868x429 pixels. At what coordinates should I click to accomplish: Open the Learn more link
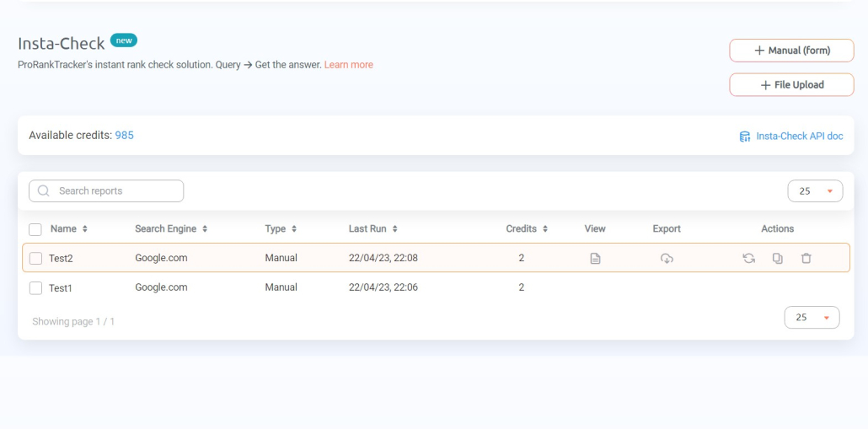pyautogui.click(x=349, y=65)
